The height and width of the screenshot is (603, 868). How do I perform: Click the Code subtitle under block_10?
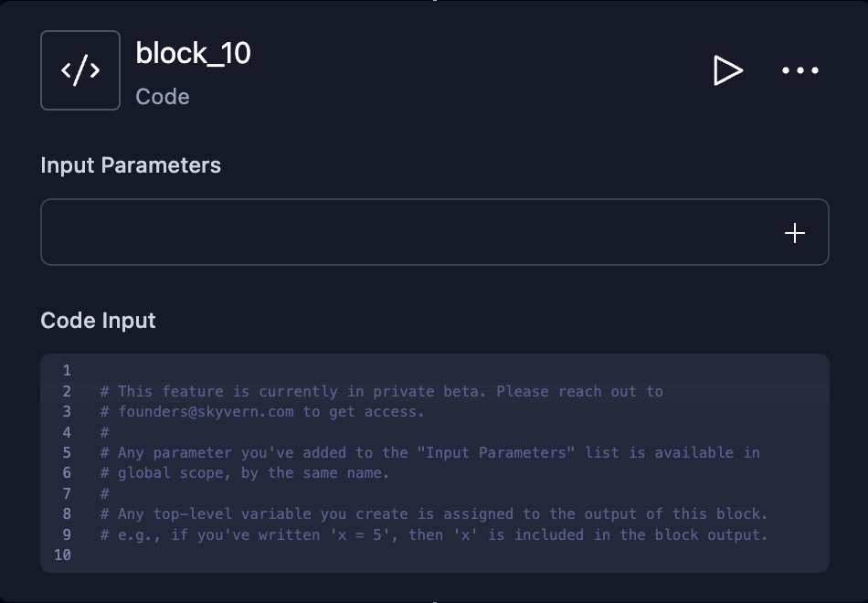[x=163, y=97]
